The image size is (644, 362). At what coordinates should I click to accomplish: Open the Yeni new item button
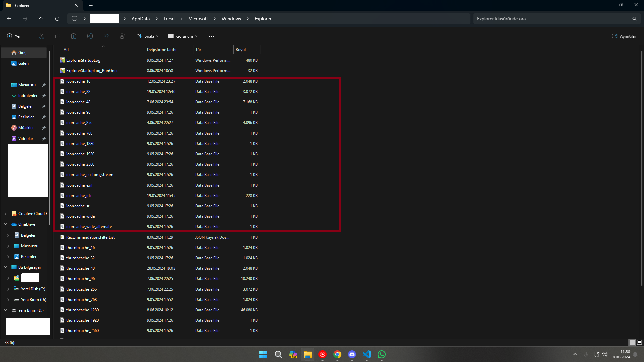[x=17, y=36]
